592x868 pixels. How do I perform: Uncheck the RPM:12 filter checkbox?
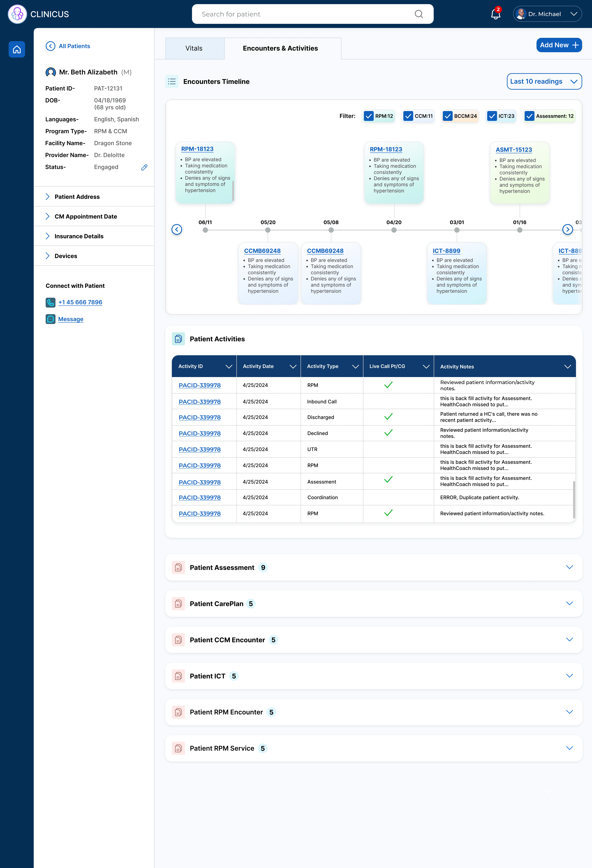click(369, 116)
